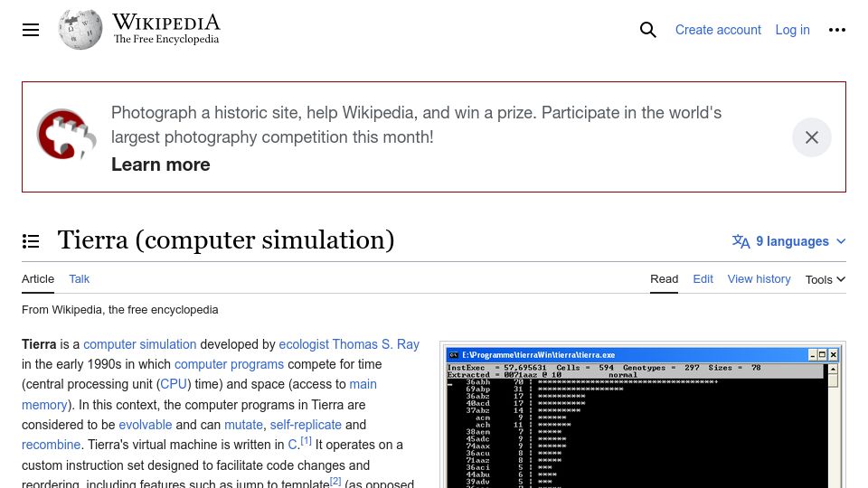Screen dimensions: 868x488
Task: Open the Edit tab
Action: tap(703, 279)
